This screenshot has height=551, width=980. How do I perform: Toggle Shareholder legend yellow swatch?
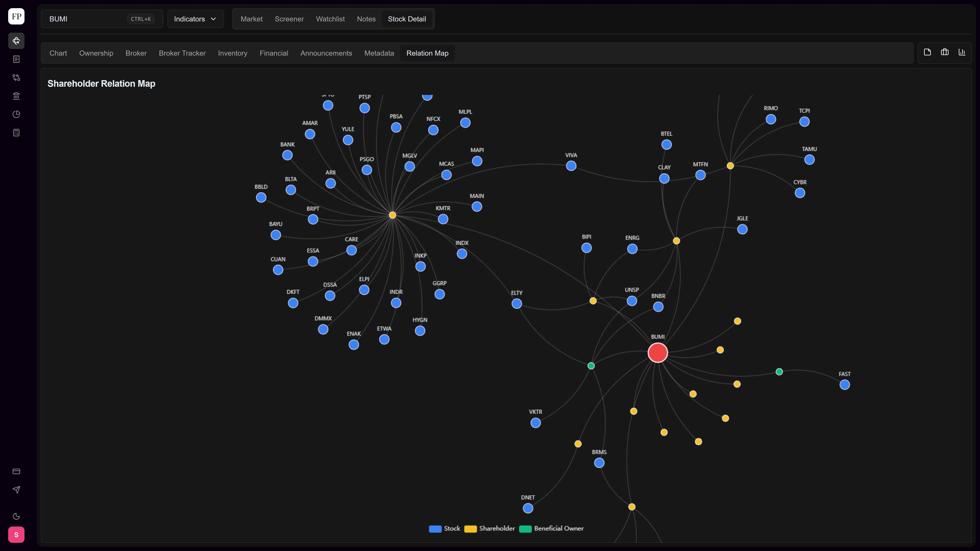[x=471, y=529]
